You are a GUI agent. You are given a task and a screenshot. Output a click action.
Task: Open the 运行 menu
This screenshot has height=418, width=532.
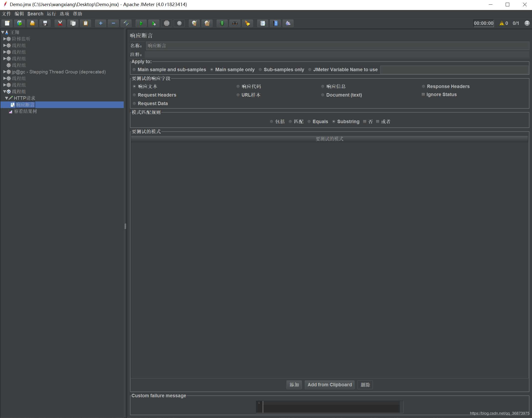[x=51, y=14]
